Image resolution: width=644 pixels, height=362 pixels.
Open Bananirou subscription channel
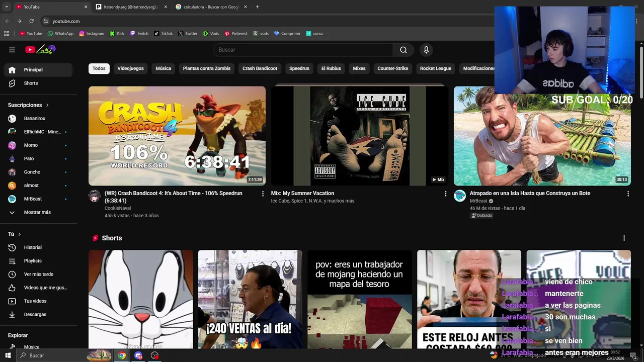39,119
